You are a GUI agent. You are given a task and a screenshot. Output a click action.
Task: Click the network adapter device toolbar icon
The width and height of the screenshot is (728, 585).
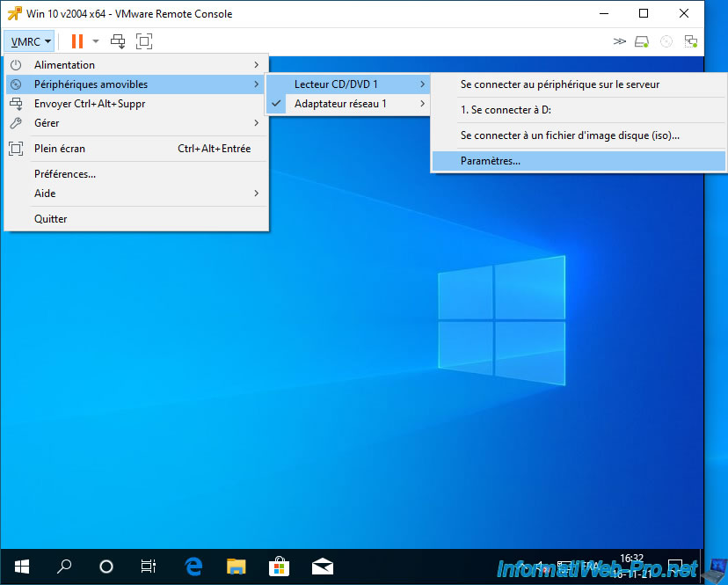[691, 41]
